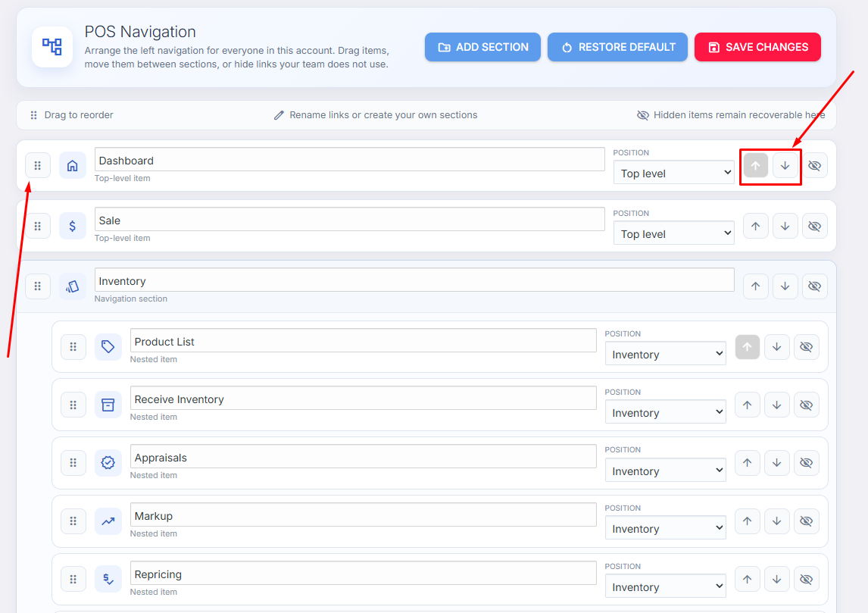Edit the Receive Inventory name field
This screenshot has width=868, height=613.
363,399
